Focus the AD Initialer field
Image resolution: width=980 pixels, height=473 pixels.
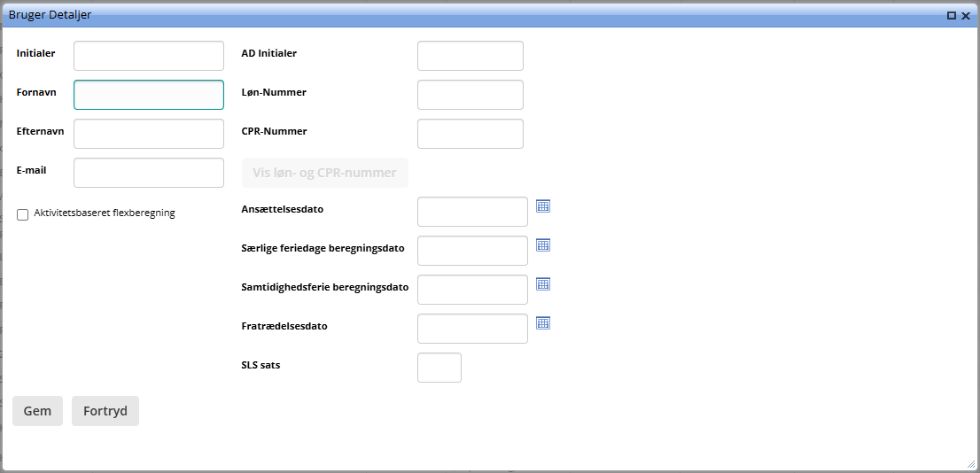click(x=471, y=56)
